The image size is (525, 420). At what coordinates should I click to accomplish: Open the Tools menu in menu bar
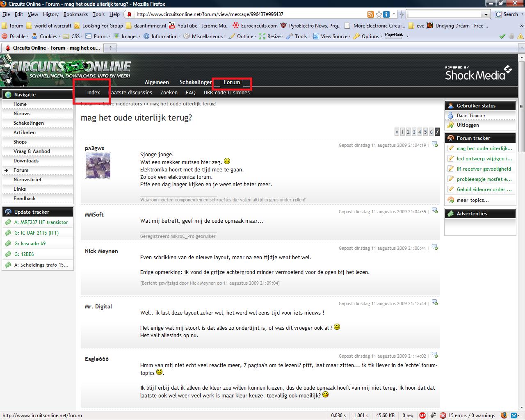[98, 14]
